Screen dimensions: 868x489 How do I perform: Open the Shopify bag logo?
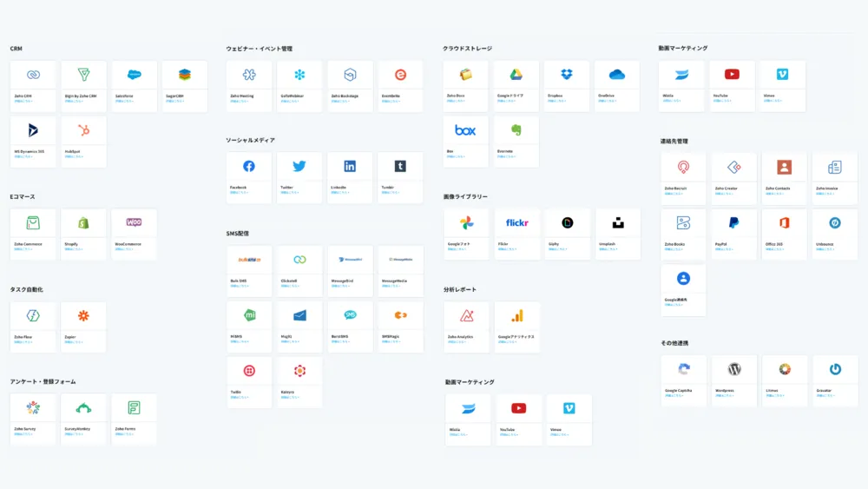pyautogui.click(x=83, y=222)
